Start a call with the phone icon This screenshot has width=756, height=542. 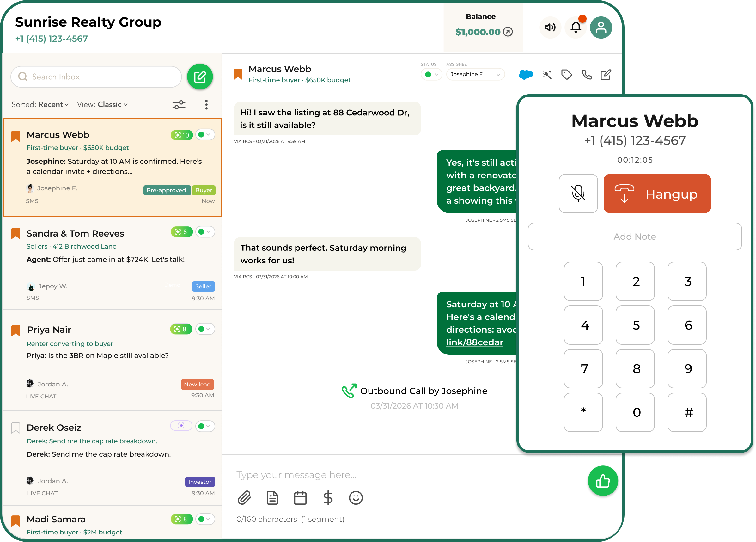(586, 74)
